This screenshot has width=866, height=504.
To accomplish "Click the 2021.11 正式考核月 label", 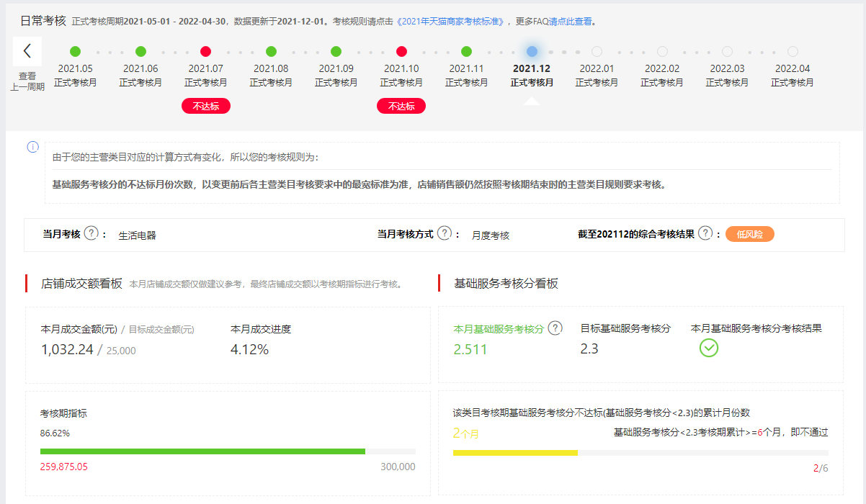I will point(466,75).
